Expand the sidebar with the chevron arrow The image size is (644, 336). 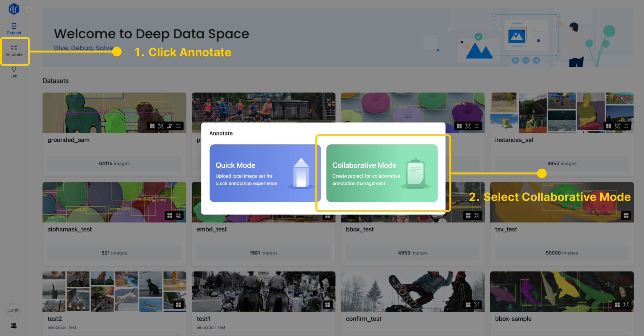point(29,10)
